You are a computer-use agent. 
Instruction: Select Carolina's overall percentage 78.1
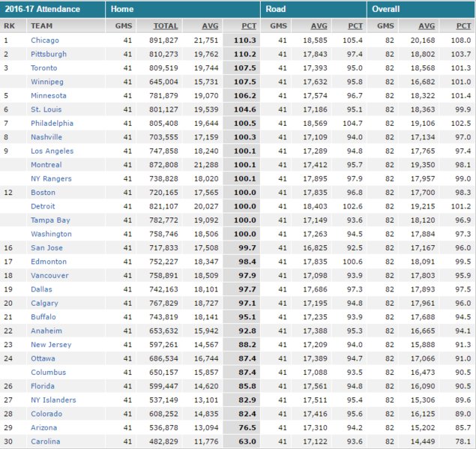click(463, 442)
